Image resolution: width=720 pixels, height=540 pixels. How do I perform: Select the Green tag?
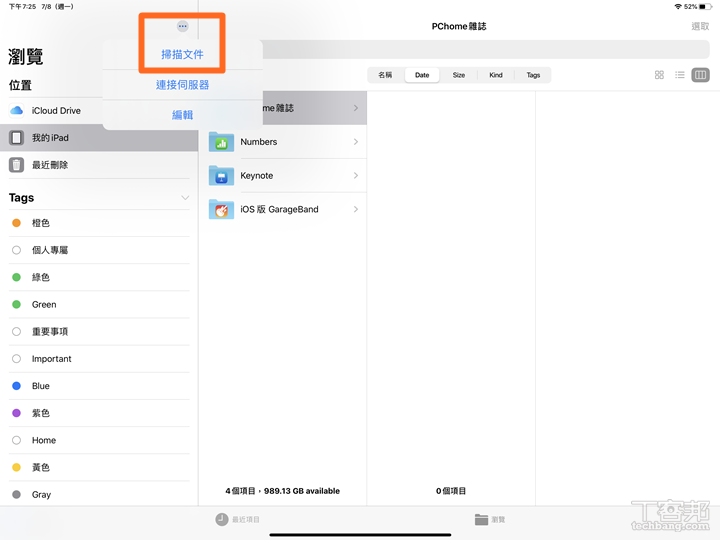coord(99,304)
